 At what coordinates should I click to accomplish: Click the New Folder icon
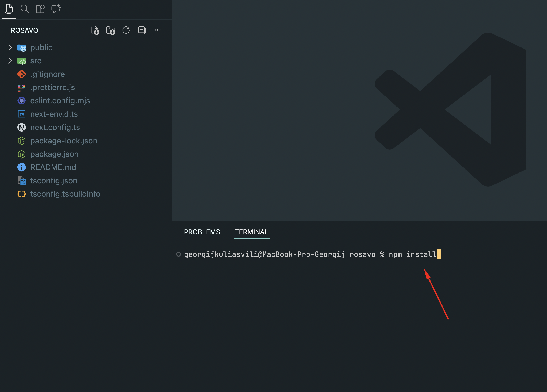pyautogui.click(x=111, y=30)
